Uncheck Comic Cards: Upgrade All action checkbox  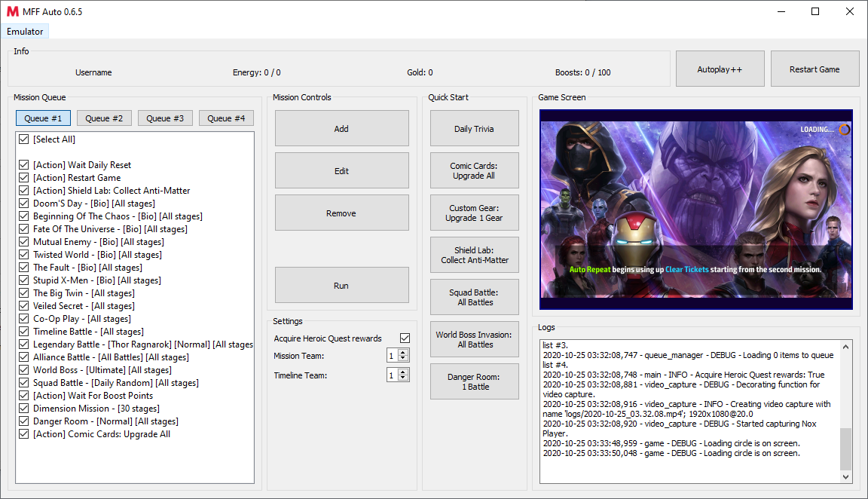click(24, 433)
